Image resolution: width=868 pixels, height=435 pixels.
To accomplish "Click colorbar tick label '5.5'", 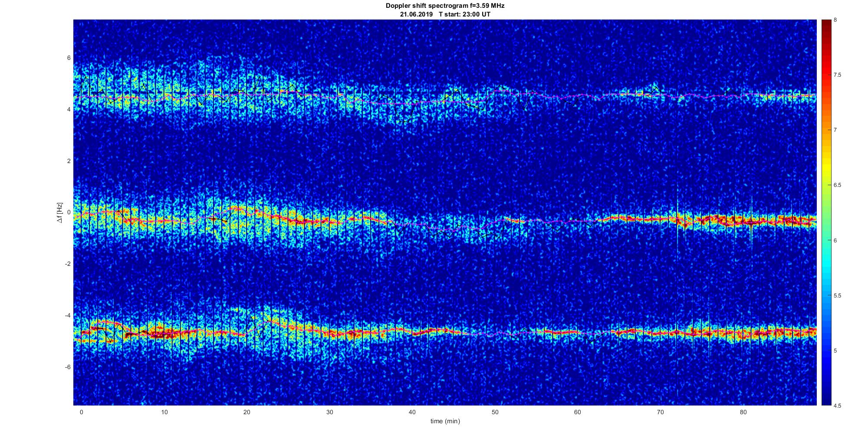I will point(837,295).
